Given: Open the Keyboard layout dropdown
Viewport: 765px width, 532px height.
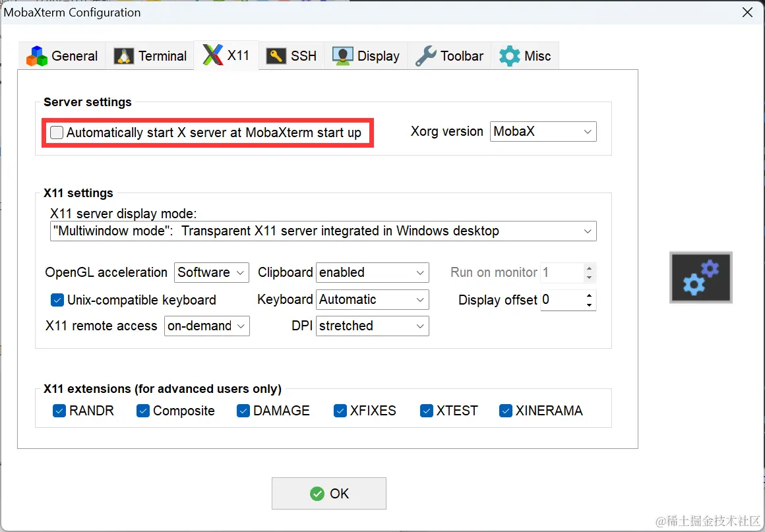Looking at the screenshot, I should 372,299.
